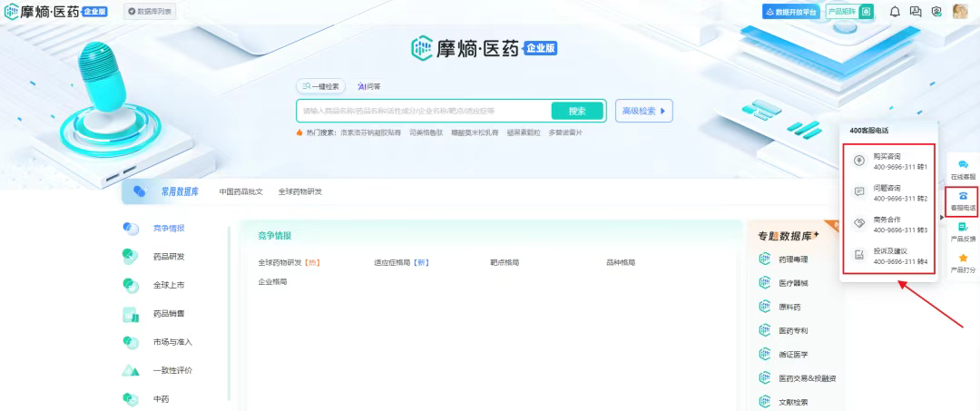The height and width of the screenshot is (411, 980).
Task: Click the 药品研发 sidebar icon
Action: (x=131, y=257)
